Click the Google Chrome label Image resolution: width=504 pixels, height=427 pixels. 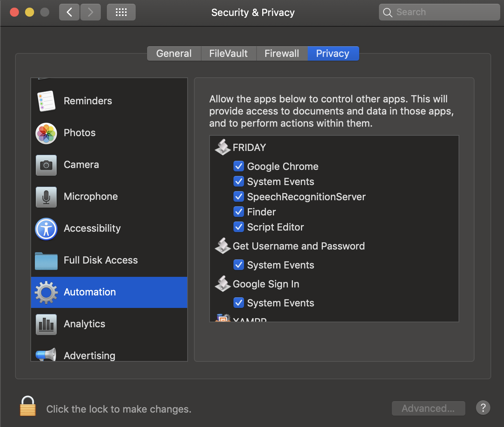point(283,166)
